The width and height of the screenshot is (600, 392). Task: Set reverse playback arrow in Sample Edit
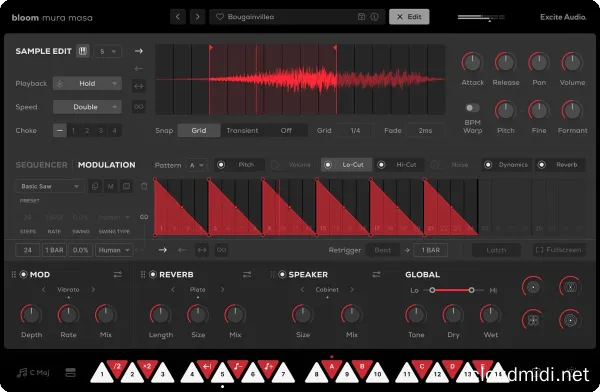point(139,69)
